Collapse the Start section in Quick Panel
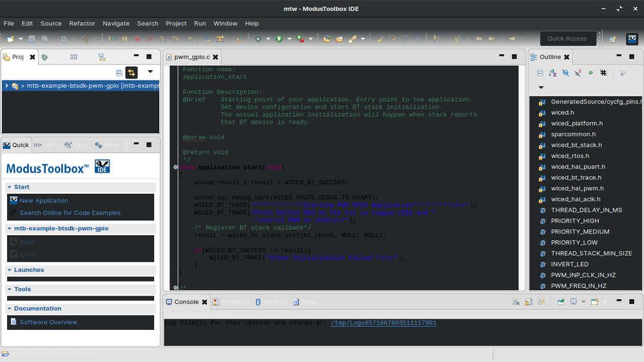Screen dimensions: 644x362 [x=10, y=187]
